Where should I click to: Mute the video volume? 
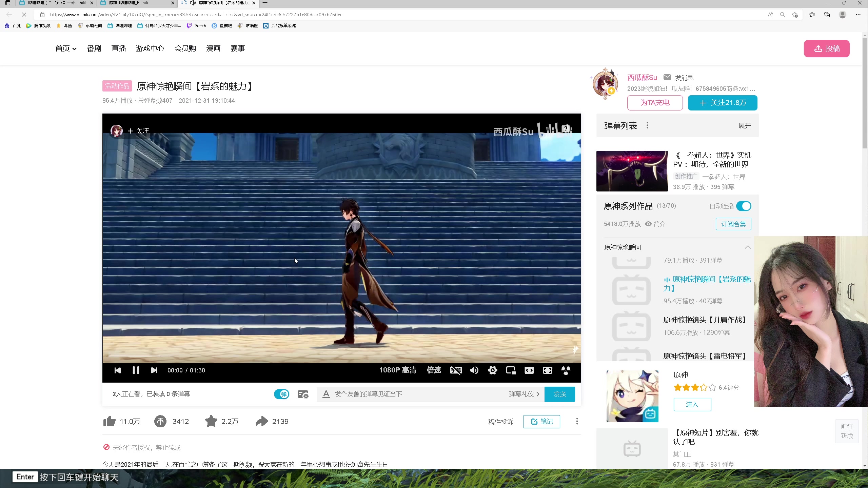tap(474, 370)
